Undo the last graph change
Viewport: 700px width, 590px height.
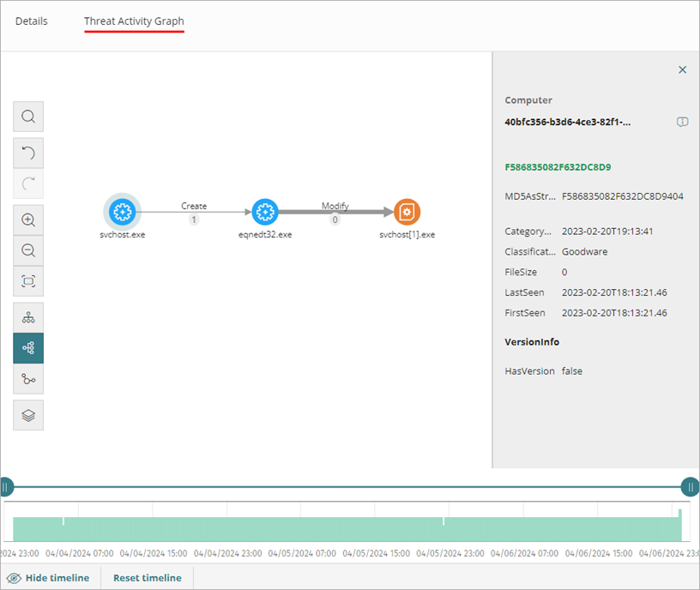pyautogui.click(x=28, y=153)
